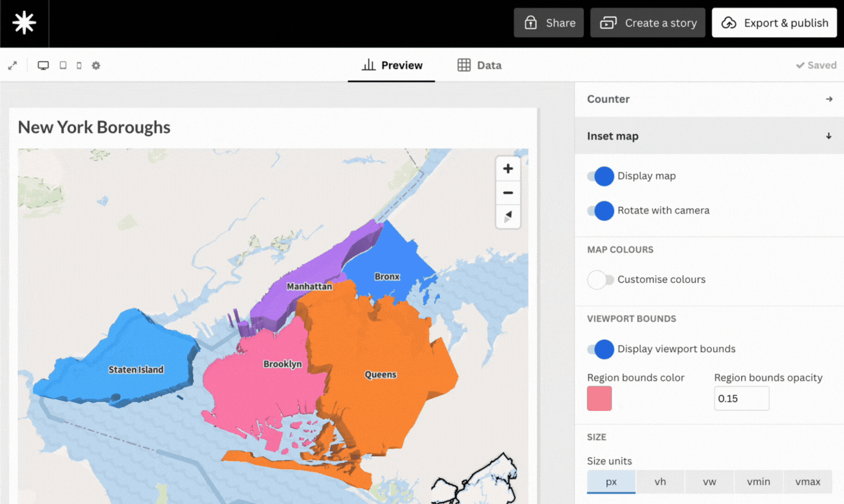Open the Region bounds color swatch
Viewport: 844px width, 504px height.
pos(599,399)
